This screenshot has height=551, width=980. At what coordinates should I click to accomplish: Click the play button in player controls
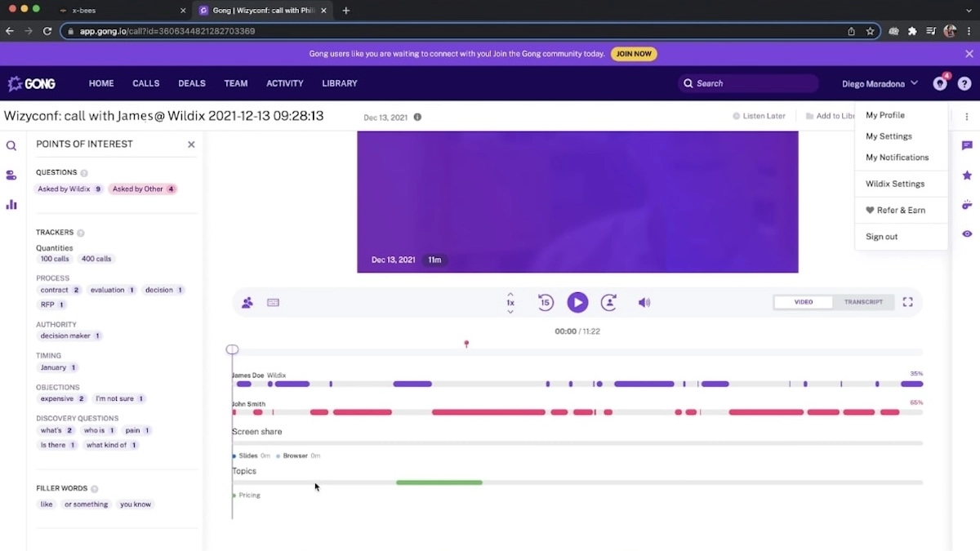click(577, 303)
